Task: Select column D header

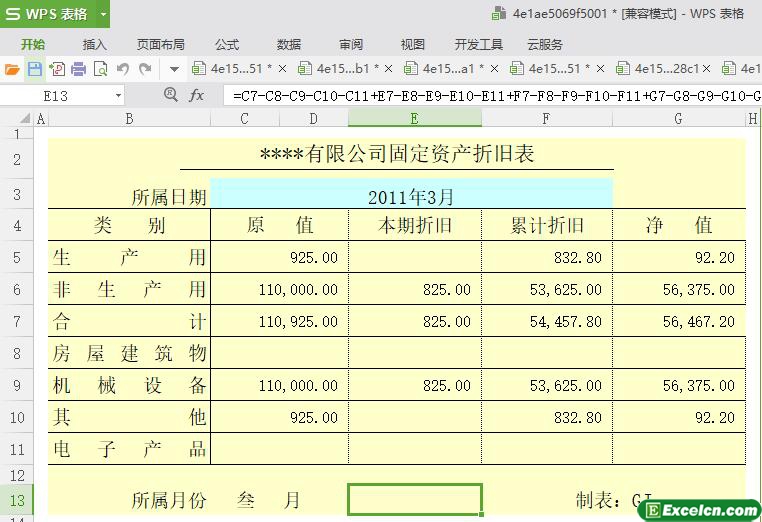Action: pyautogui.click(x=313, y=119)
